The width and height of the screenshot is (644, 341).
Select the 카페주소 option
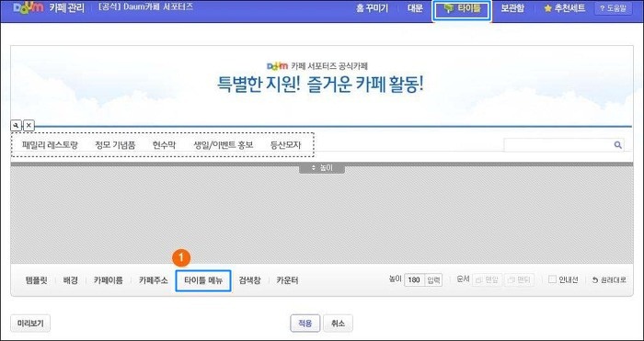tap(154, 280)
